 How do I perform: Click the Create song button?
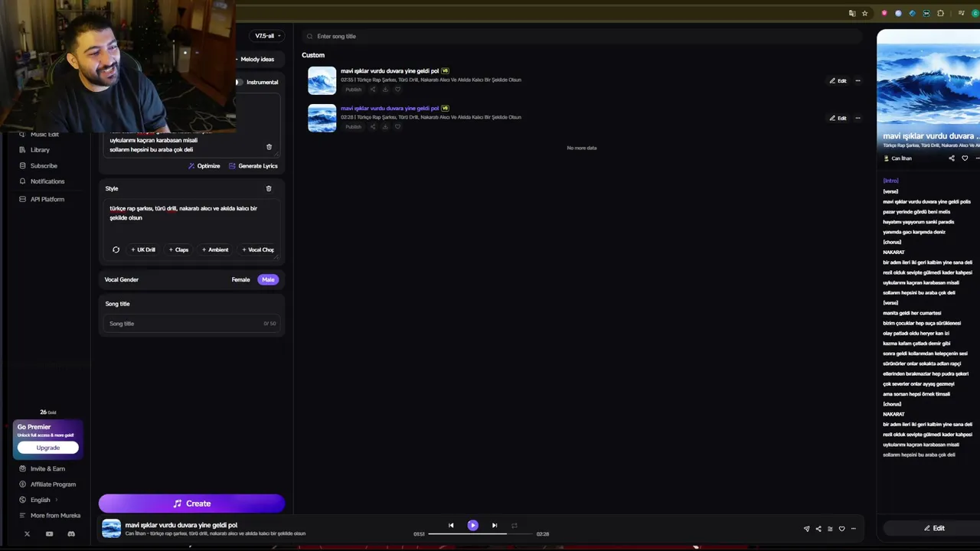191,503
